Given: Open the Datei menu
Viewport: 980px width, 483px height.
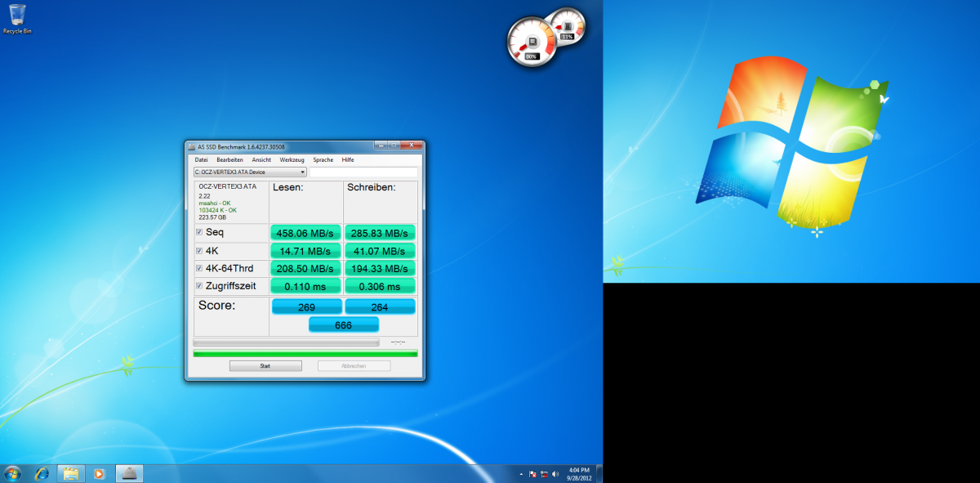Looking at the screenshot, I should click(x=201, y=159).
